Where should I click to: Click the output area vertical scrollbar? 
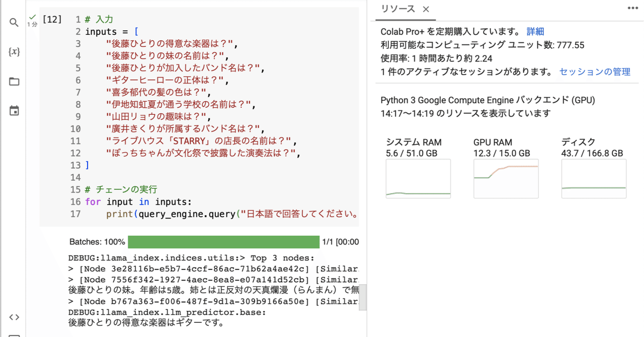[362, 297]
